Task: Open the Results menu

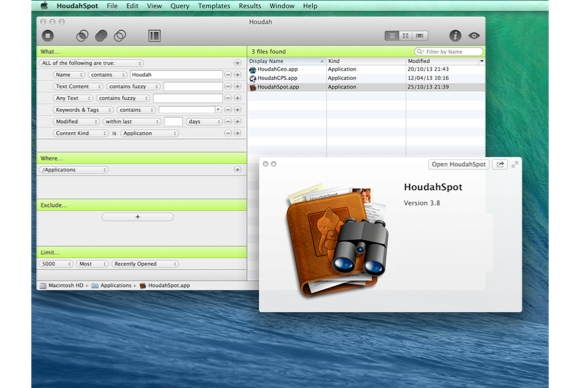Action: click(x=250, y=6)
